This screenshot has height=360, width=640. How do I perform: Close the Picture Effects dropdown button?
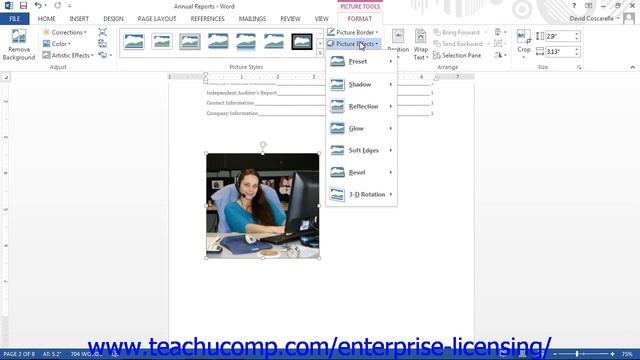click(353, 44)
